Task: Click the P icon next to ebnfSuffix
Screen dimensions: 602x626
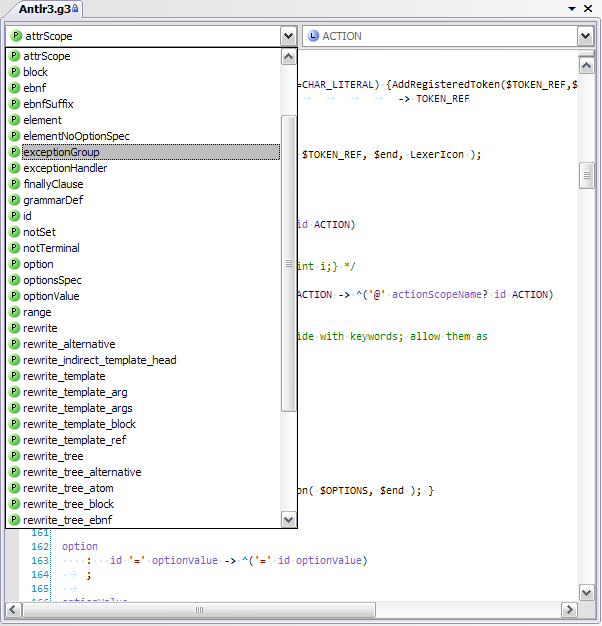Action: (14, 104)
